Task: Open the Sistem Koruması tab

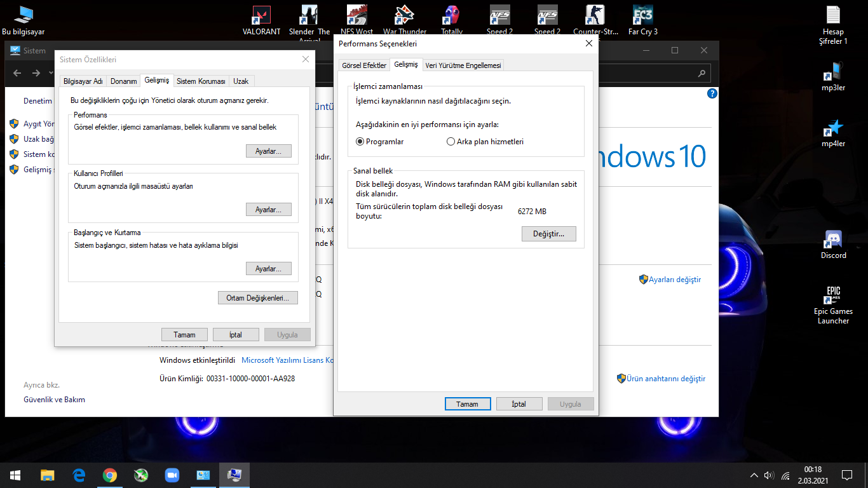Action: (201, 81)
